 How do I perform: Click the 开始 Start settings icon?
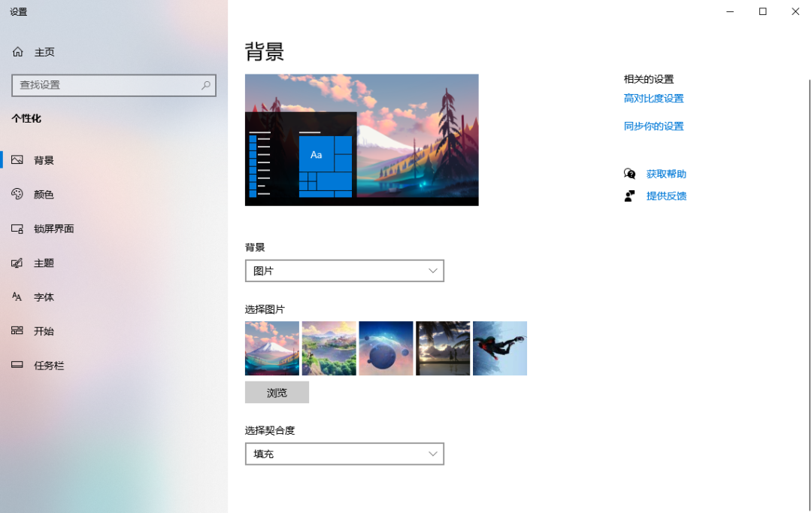pos(17,331)
